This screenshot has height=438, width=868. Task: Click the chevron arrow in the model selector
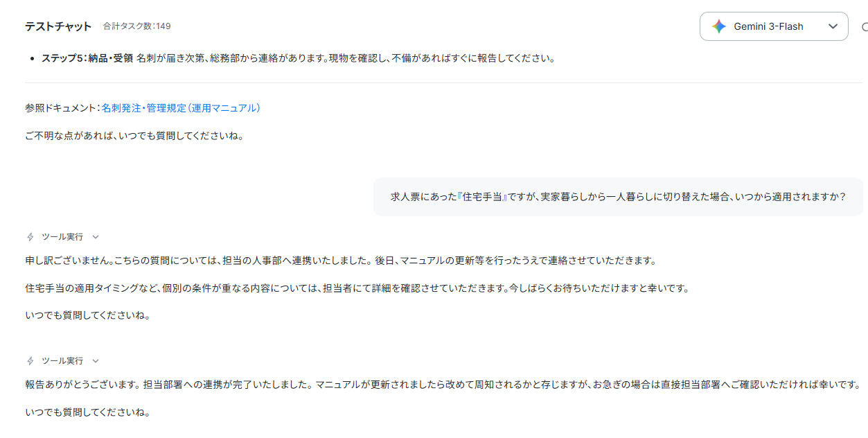pyautogui.click(x=833, y=26)
